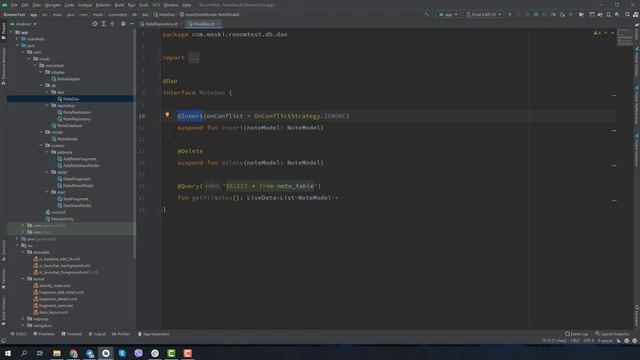Open the Pixel device selector dropdown

pyautogui.click(x=484, y=14)
